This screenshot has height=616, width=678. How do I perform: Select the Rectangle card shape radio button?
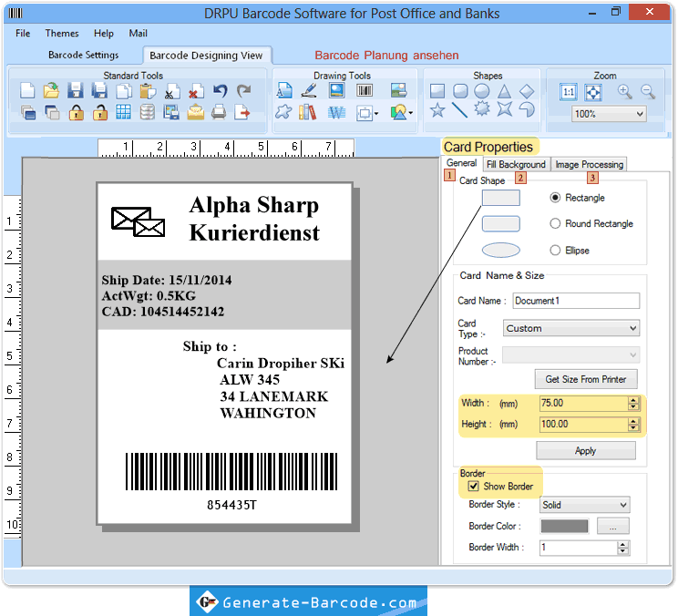(x=555, y=198)
